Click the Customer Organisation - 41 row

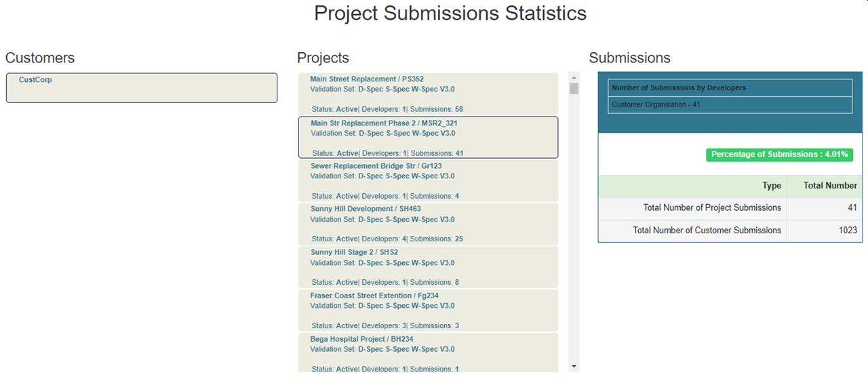point(730,105)
